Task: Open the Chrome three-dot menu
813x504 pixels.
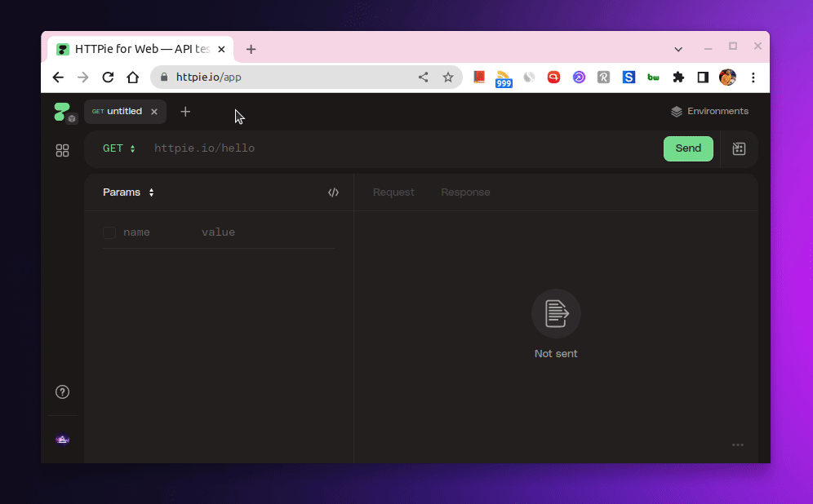Action: [x=753, y=77]
